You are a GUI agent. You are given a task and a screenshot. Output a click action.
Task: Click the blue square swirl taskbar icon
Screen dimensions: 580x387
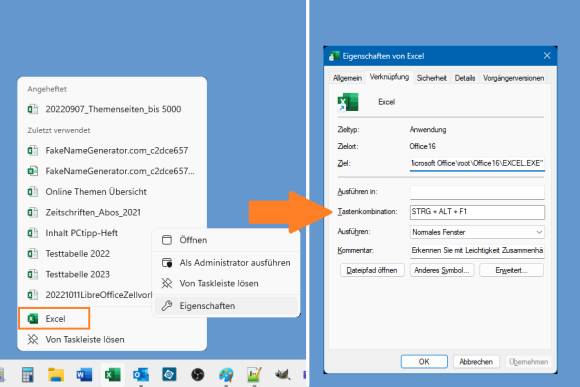(x=169, y=374)
